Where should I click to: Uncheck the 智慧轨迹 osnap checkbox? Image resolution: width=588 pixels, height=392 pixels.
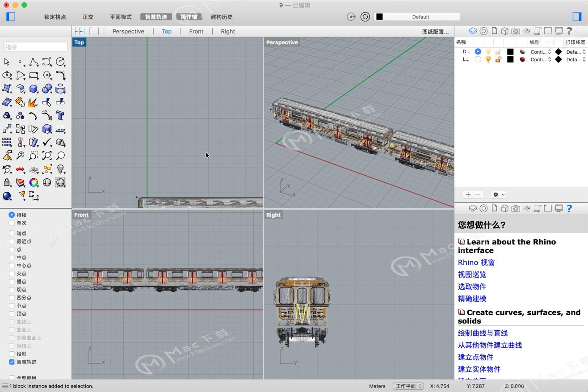[x=12, y=362]
